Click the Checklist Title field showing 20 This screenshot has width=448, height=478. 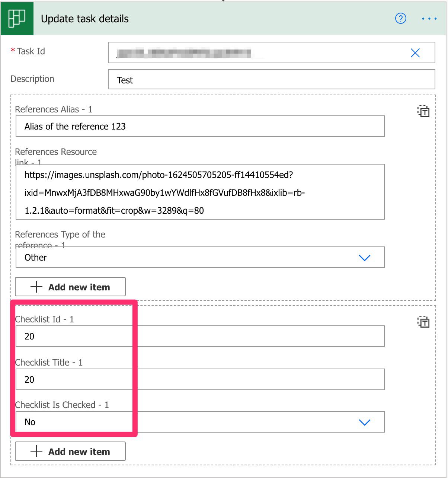click(x=200, y=379)
